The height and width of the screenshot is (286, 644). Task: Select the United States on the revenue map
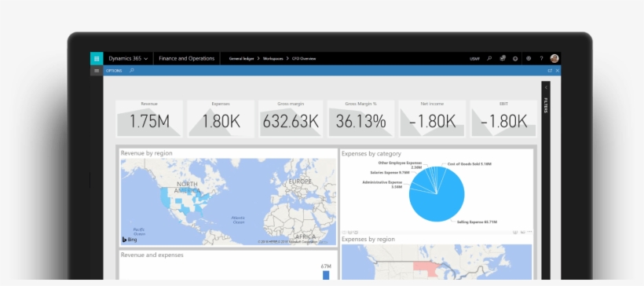[185, 200]
